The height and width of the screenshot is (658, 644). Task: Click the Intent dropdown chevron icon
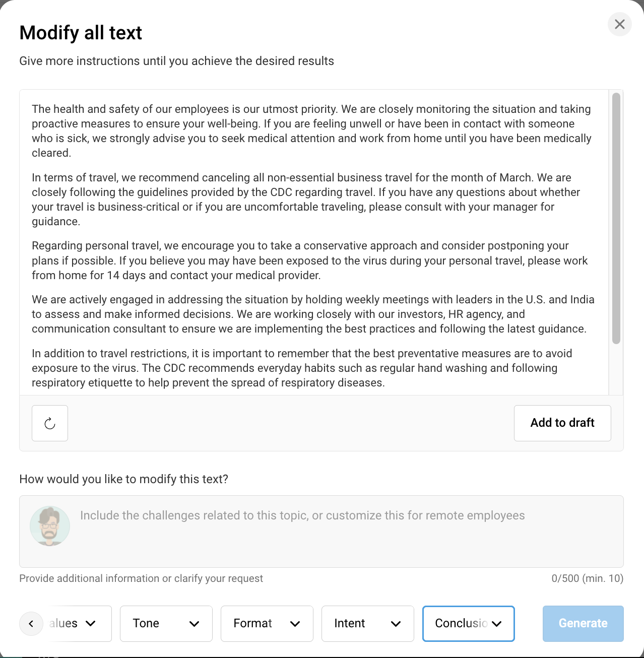click(x=397, y=624)
